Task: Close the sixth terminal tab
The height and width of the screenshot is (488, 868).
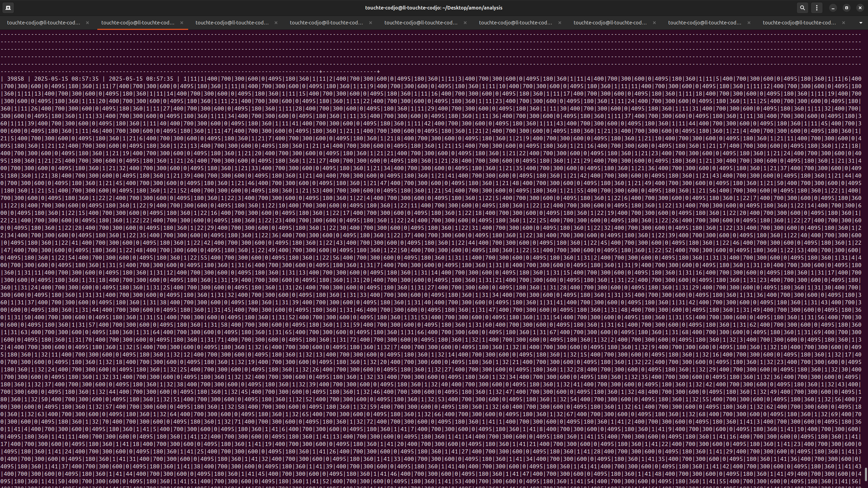Action: pos(560,23)
